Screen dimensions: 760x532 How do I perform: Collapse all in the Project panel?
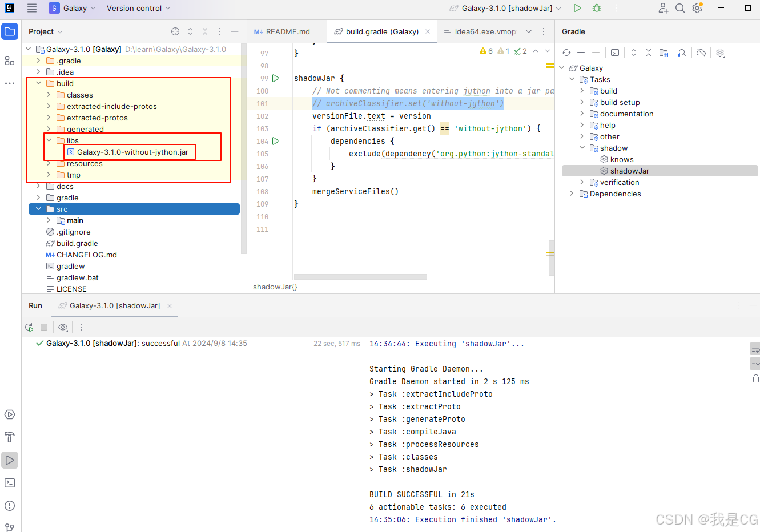[x=205, y=31]
